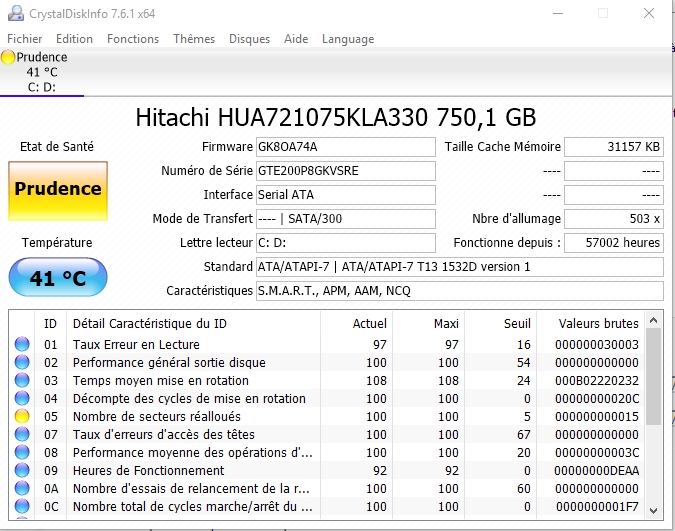Click the yellow status dot for ID 05
This screenshot has width=675, height=531.
click(x=22, y=416)
